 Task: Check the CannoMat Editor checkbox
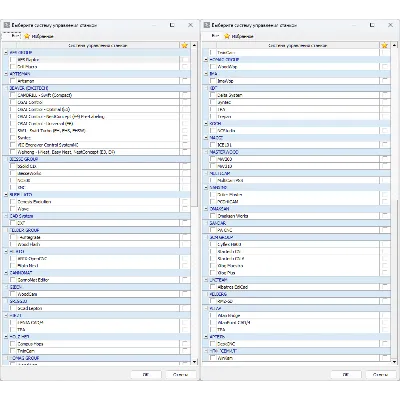click(13, 280)
